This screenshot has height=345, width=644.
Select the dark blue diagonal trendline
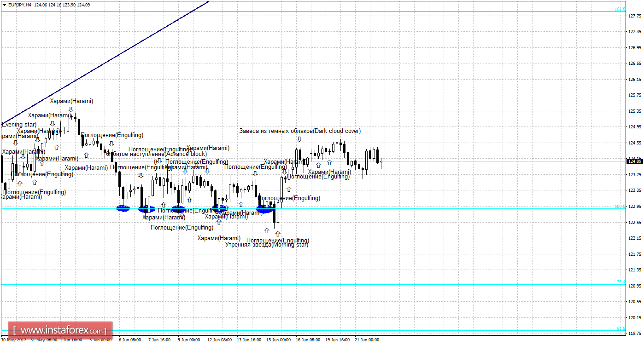(105, 62)
